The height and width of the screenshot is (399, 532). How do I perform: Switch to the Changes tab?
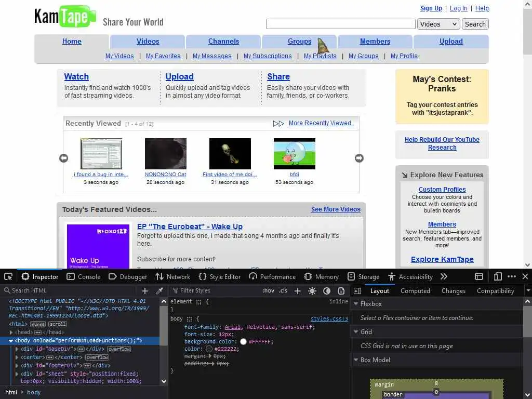click(453, 291)
